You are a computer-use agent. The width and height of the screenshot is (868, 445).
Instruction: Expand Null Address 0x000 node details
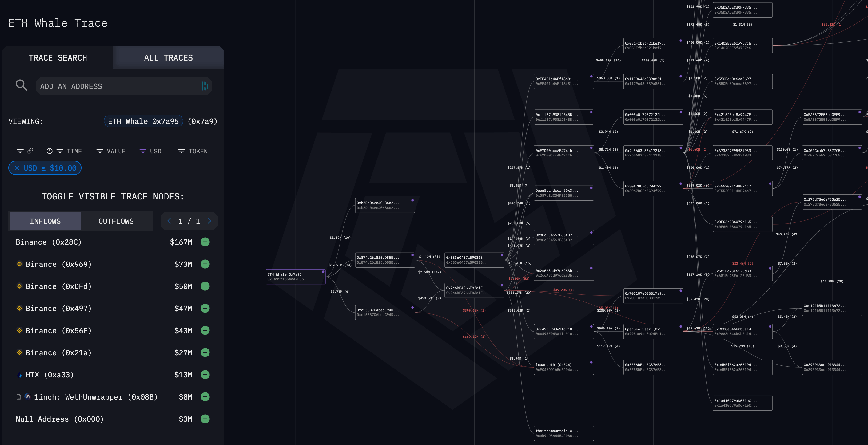205,419
